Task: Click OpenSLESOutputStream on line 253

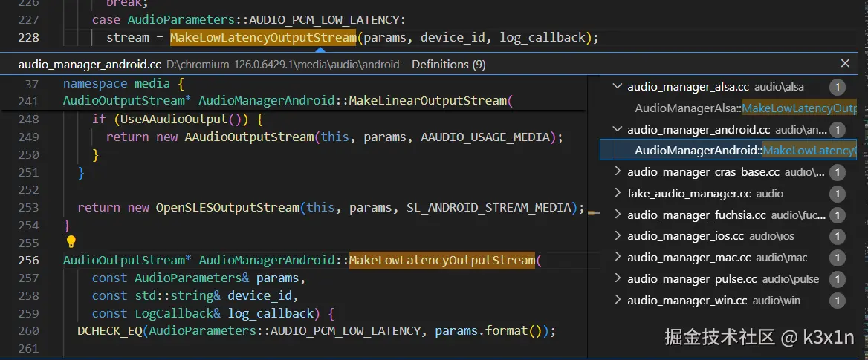Action: (227, 207)
